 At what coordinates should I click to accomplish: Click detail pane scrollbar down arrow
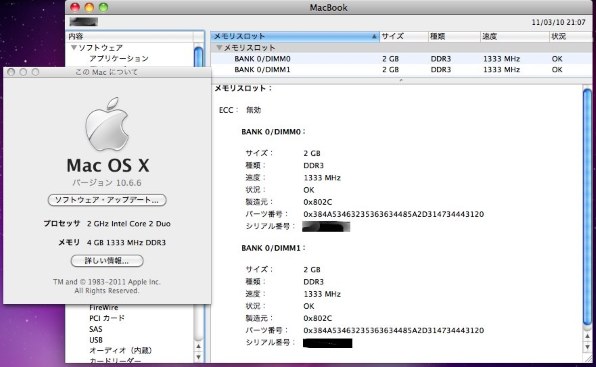(x=587, y=347)
